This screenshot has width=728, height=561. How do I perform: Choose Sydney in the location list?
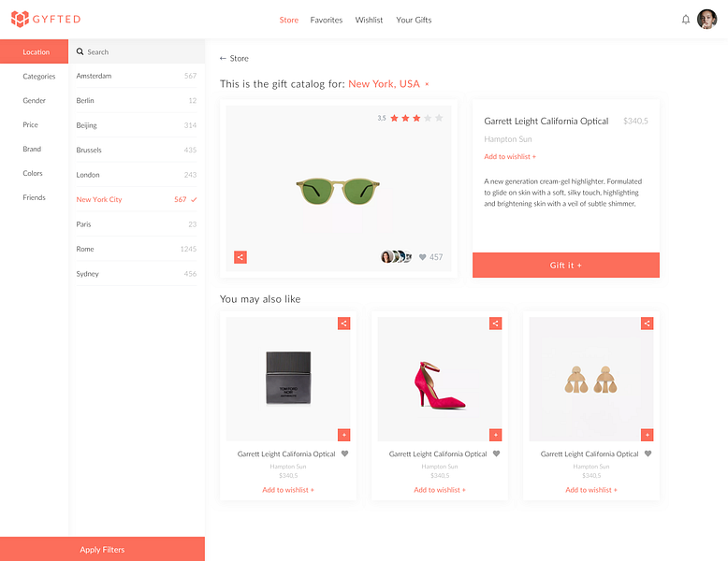137,274
